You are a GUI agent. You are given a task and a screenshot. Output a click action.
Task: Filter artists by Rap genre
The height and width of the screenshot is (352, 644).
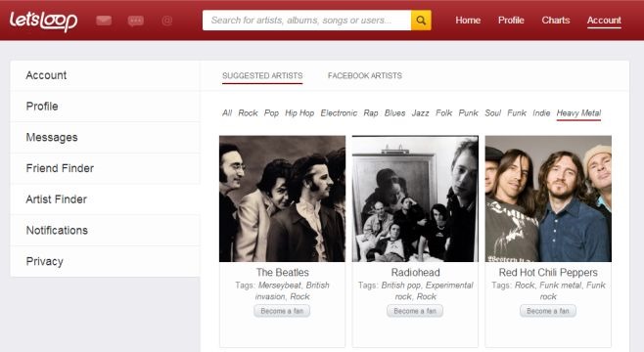click(371, 112)
